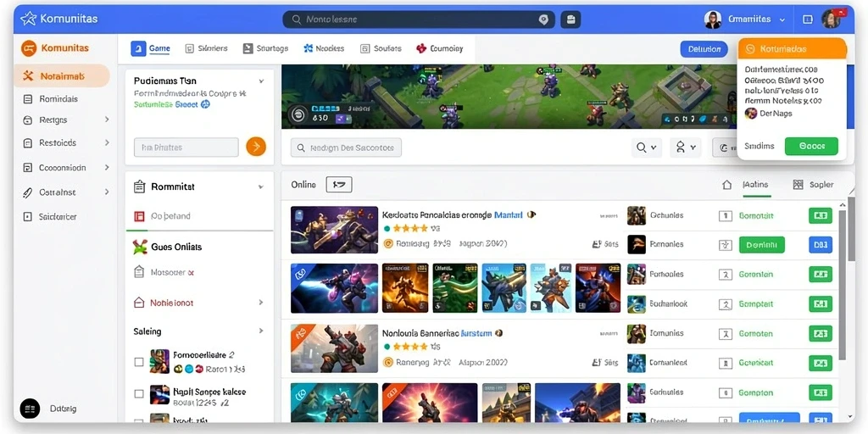Open the person filter dropdown
Screen dimensions: 868x434
[685, 147]
